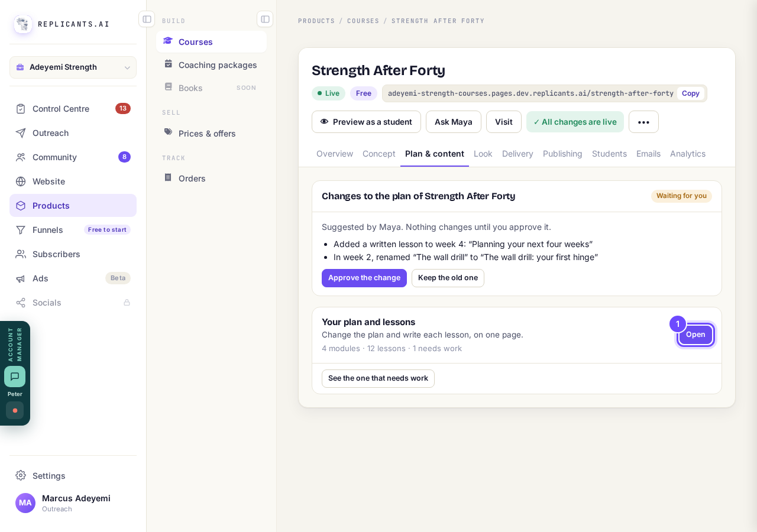Click Keep the old one
Screen dimensions: 757x532
coord(448,278)
